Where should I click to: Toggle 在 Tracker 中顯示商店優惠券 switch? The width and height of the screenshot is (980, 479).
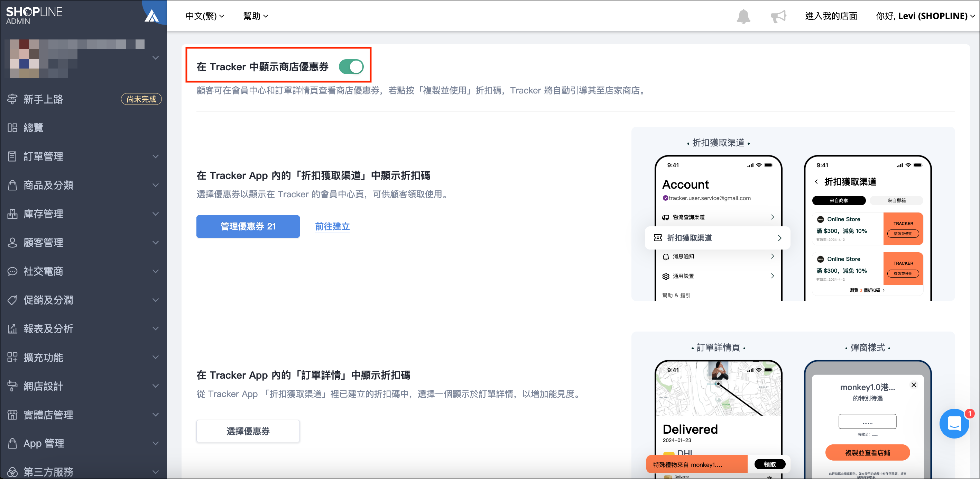pos(351,67)
